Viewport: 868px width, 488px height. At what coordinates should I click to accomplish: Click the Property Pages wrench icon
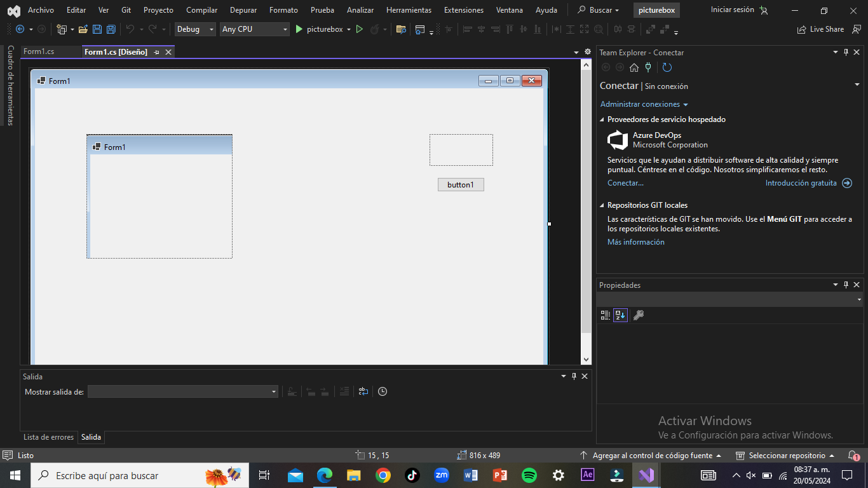tap(639, 315)
